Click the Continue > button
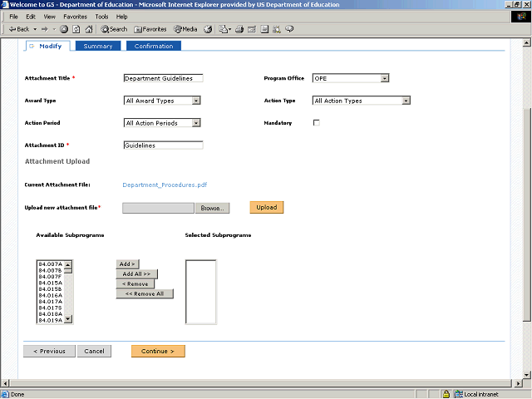Image resolution: width=532 pixels, height=399 pixels. (158, 351)
